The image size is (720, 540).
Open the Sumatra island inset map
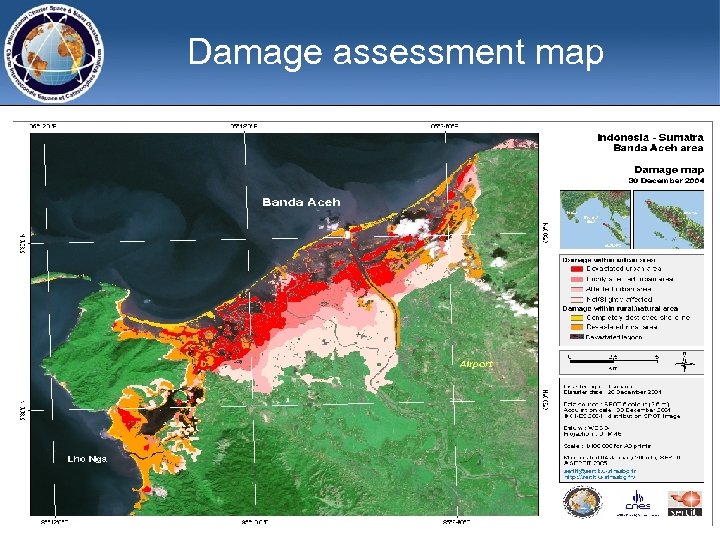click(x=669, y=219)
